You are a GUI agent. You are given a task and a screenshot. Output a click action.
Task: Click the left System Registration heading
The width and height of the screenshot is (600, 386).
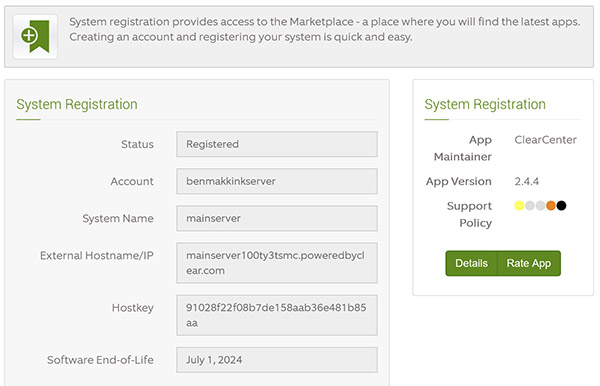[77, 104]
